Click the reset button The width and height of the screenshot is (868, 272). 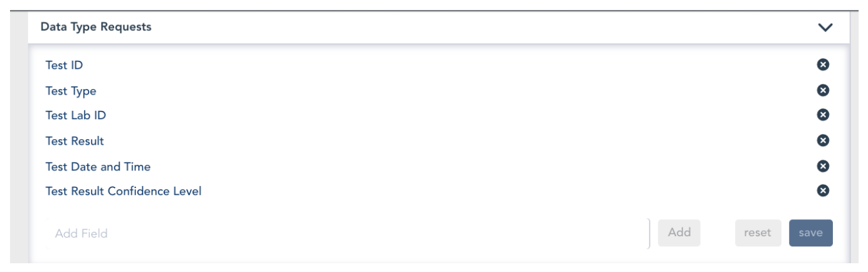[x=758, y=233]
